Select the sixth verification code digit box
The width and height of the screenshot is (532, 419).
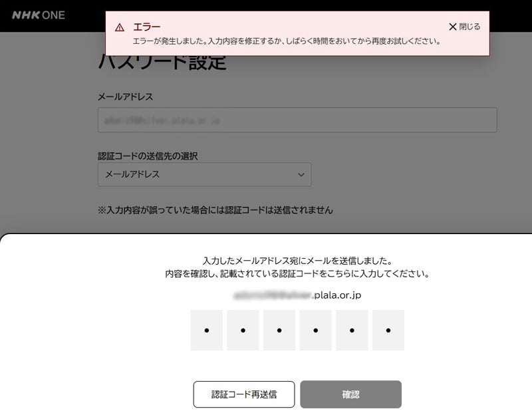(x=388, y=330)
